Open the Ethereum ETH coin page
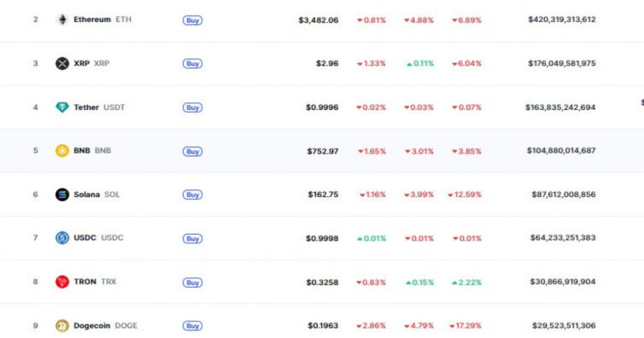This screenshot has height=338, width=644. pos(102,19)
